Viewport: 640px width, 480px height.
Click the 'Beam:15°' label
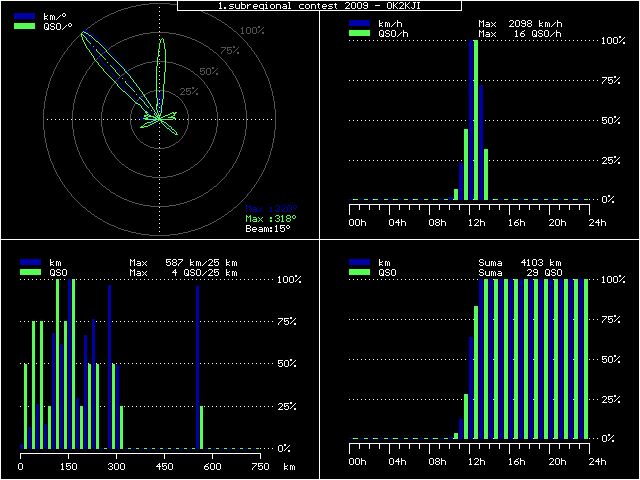pyautogui.click(x=268, y=229)
